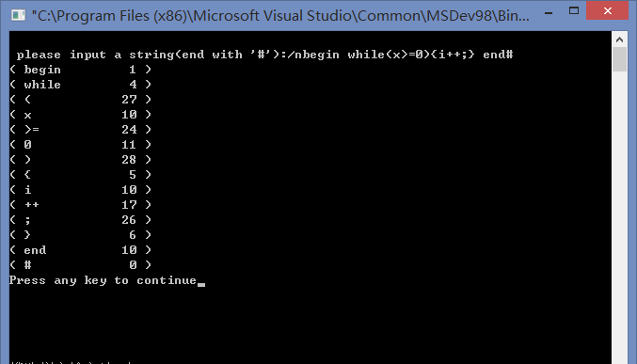The image size is (637, 364).
Task: Click the 'Press any key to continue' text
Action: pyautogui.click(x=103, y=280)
